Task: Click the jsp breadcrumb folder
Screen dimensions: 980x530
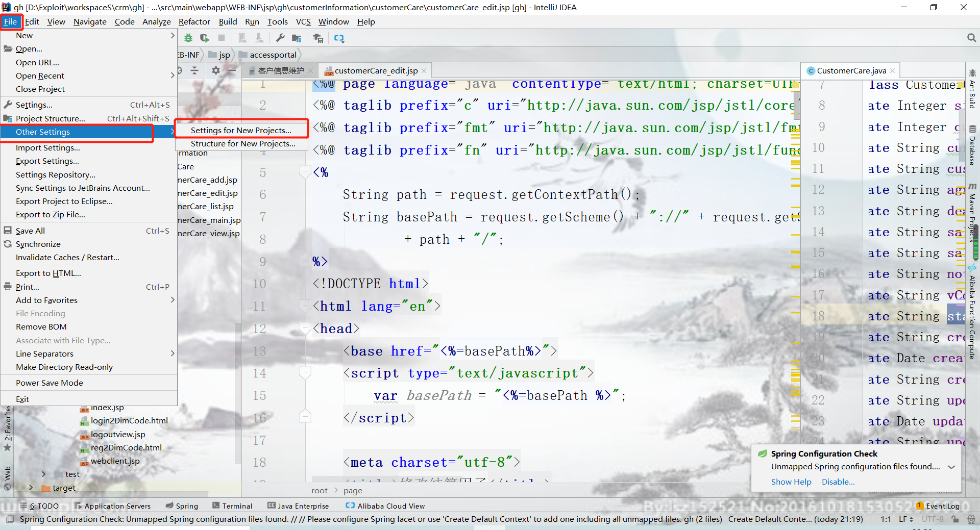Action: [219, 55]
